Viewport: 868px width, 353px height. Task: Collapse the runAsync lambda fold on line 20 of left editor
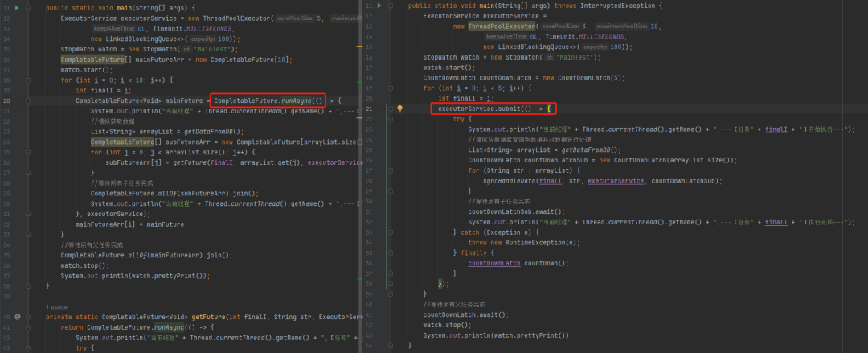click(x=28, y=101)
